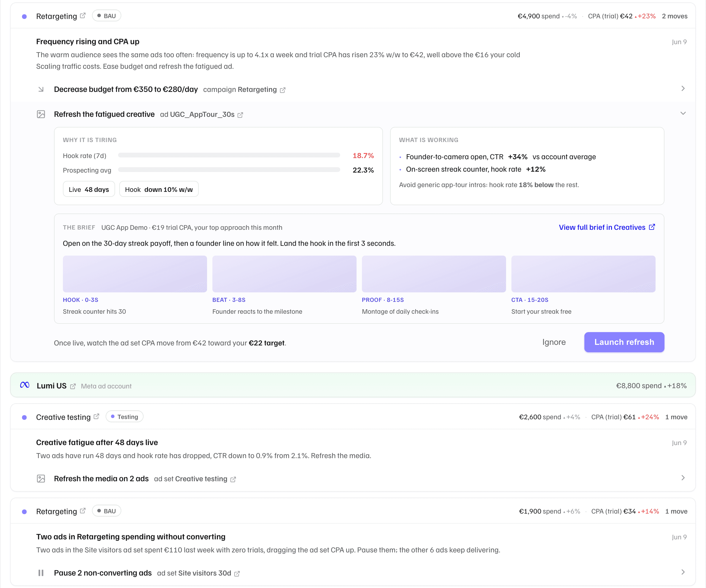Expand the Decrease budget move chevron
The width and height of the screenshot is (706, 588).
coord(683,88)
